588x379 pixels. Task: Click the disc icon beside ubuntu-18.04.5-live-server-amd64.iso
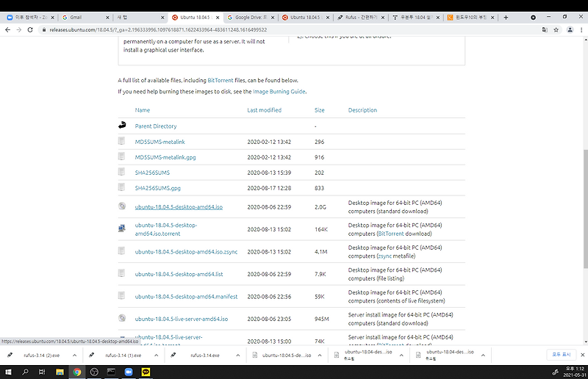tap(122, 318)
